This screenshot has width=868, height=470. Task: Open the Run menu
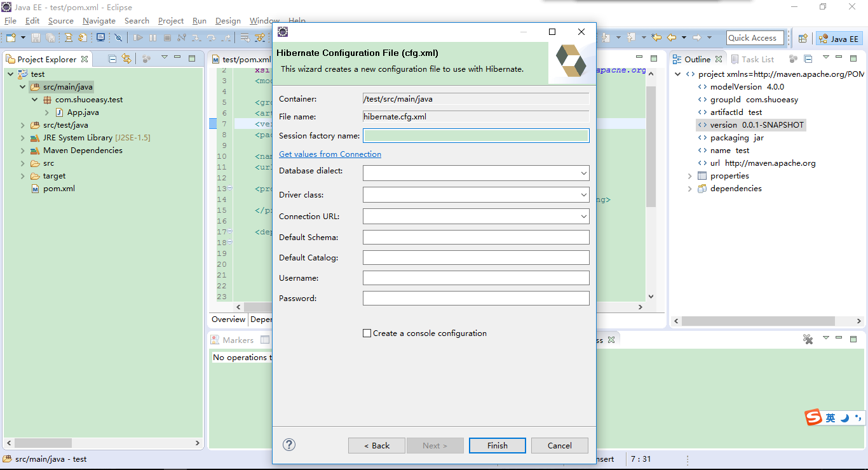(200, 20)
